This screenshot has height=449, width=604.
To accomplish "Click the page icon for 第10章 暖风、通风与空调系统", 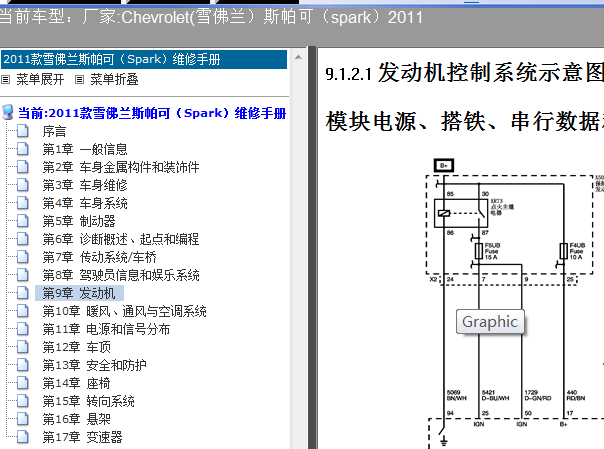I will coord(23,310).
